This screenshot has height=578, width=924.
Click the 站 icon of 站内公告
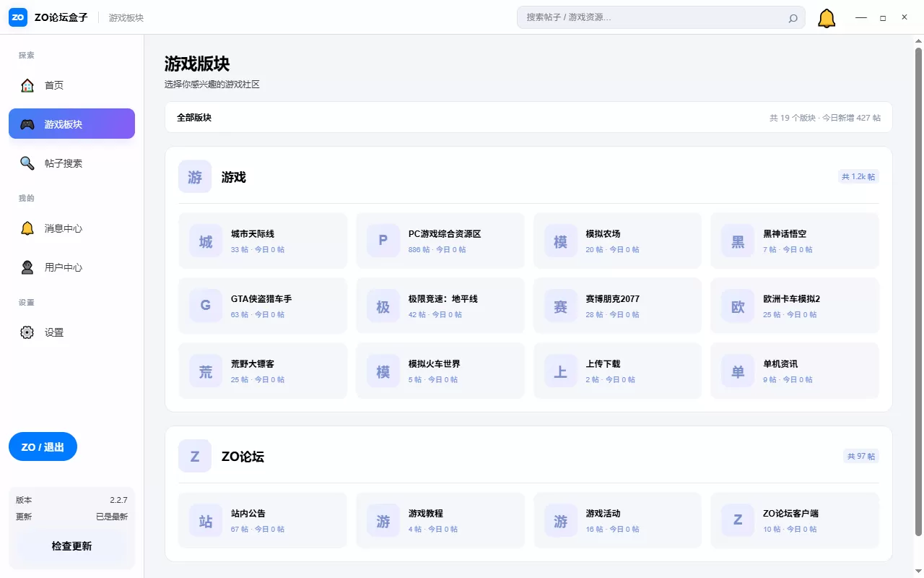point(206,521)
